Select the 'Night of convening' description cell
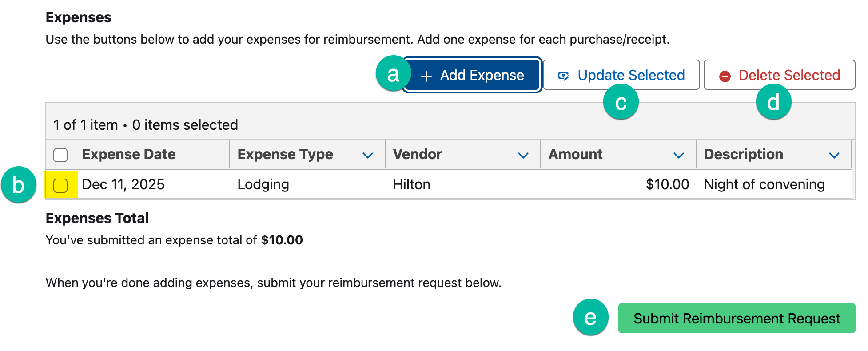Screen dimensions: 868x351 click(x=764, y=184)
